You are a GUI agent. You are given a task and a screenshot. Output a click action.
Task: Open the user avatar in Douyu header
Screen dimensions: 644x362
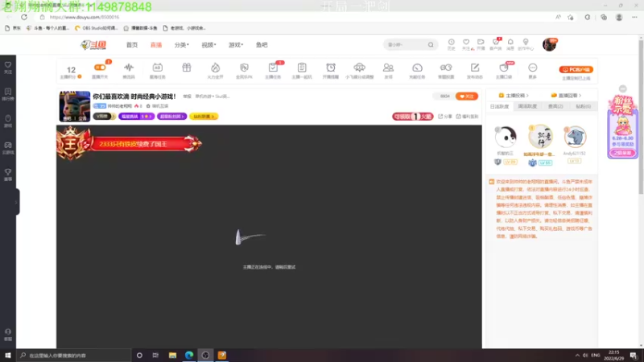549,44
